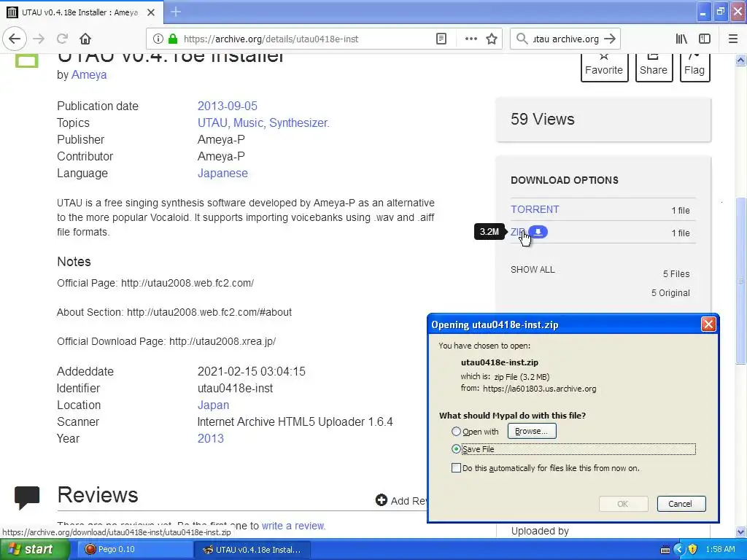Click the Favorite button
Image resolution: width=747 pixels, height=560 pixels.
click(x=604, y=67)
